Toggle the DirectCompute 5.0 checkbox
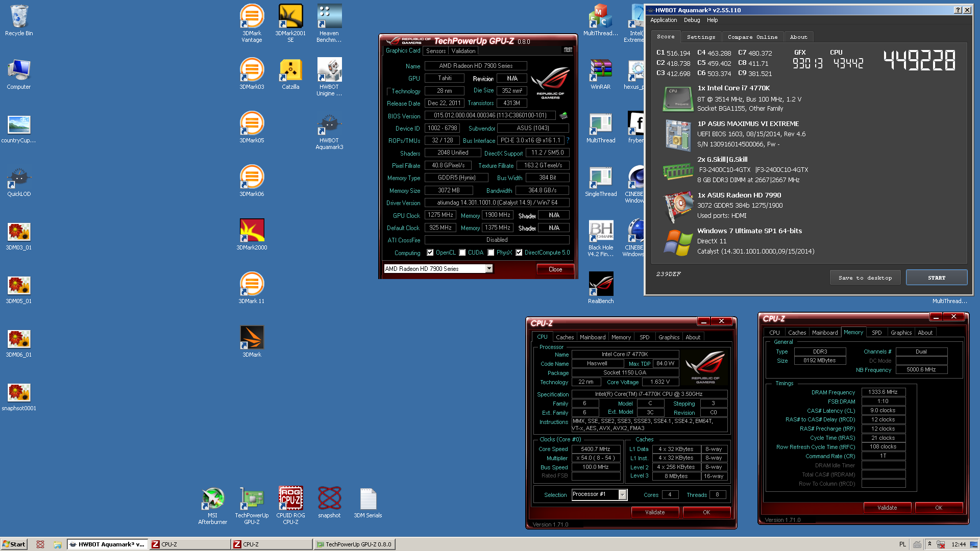The width and height of the screenshot is (980, 551). point(519,253)
